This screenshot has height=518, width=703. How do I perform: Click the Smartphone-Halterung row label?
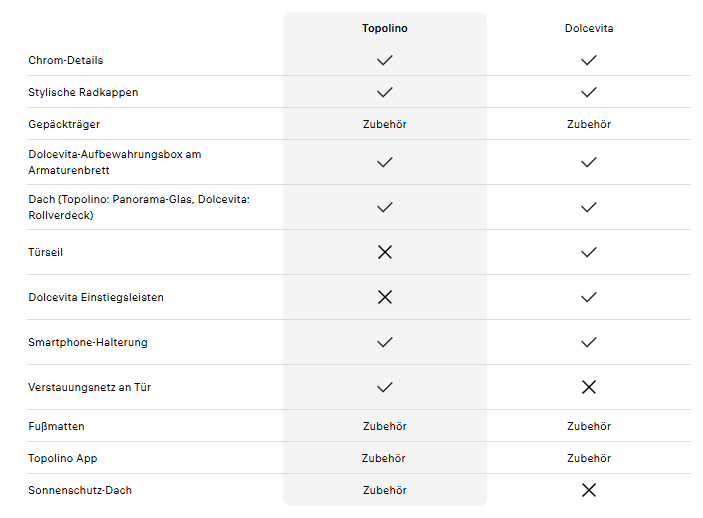88,342
